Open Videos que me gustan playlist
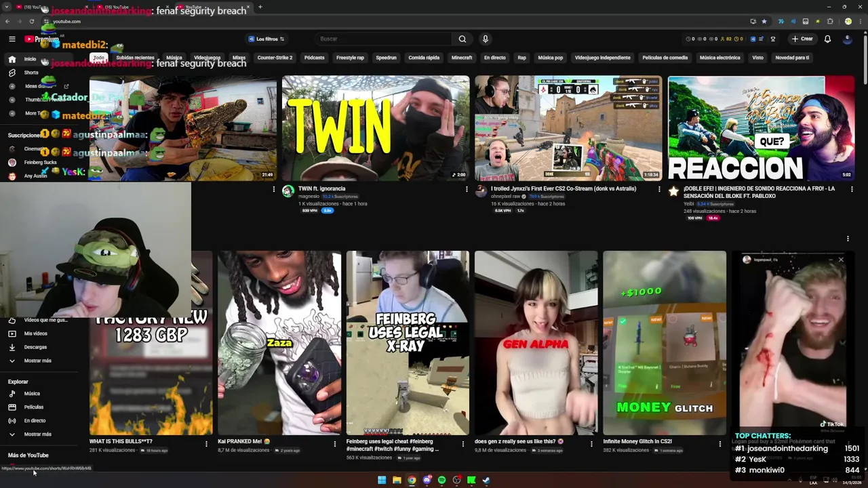 [x=38, y=320]
